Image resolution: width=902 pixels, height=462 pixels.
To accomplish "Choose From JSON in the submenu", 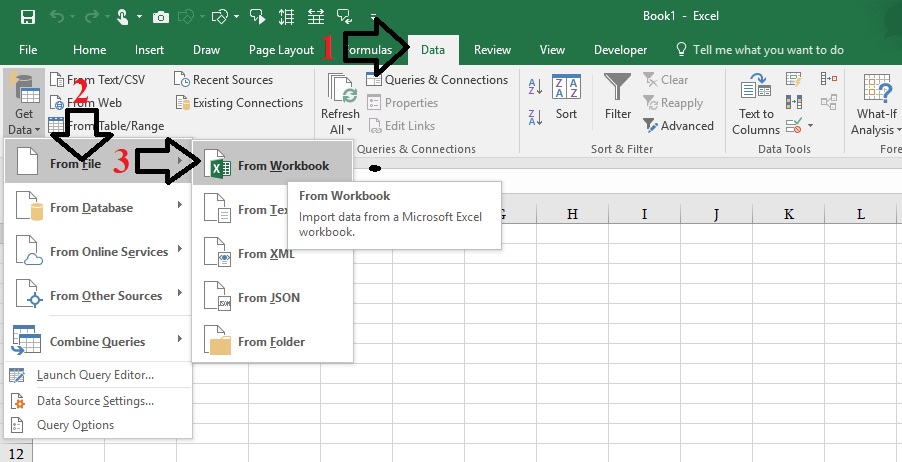I will [272, 297].
